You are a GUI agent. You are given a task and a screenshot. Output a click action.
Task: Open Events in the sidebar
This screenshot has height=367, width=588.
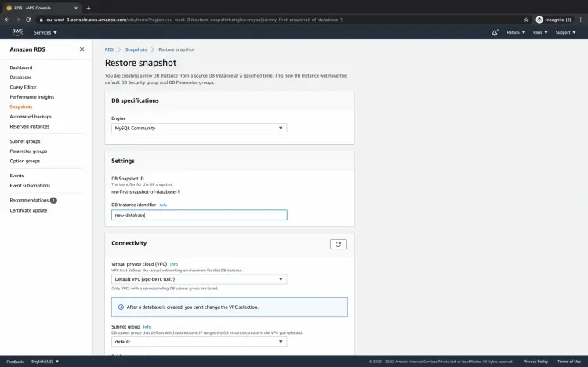point(17,176)
